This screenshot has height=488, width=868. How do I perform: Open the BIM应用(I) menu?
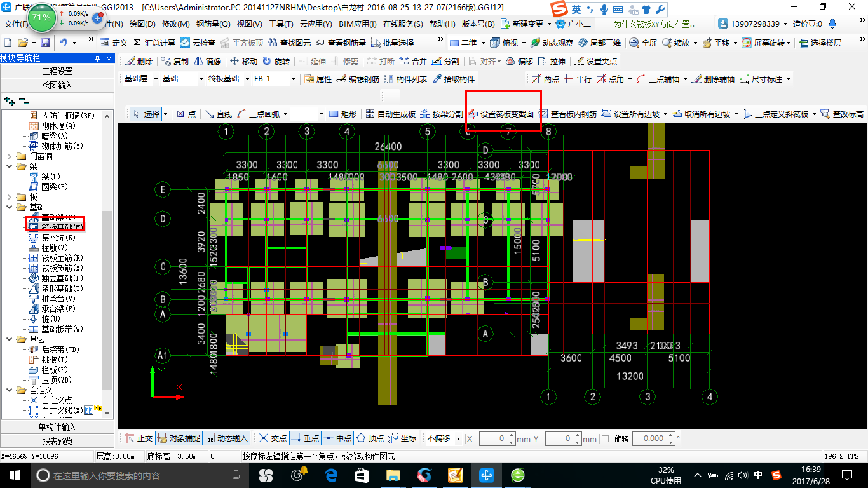358,24
